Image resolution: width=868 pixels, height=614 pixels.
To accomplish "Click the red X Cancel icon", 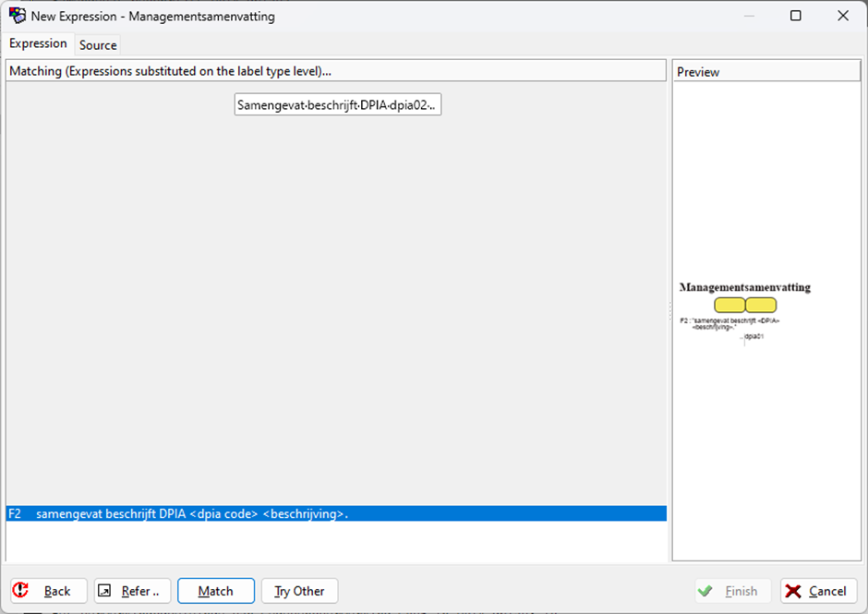I will pyautogui.click(x=793, y=591).
